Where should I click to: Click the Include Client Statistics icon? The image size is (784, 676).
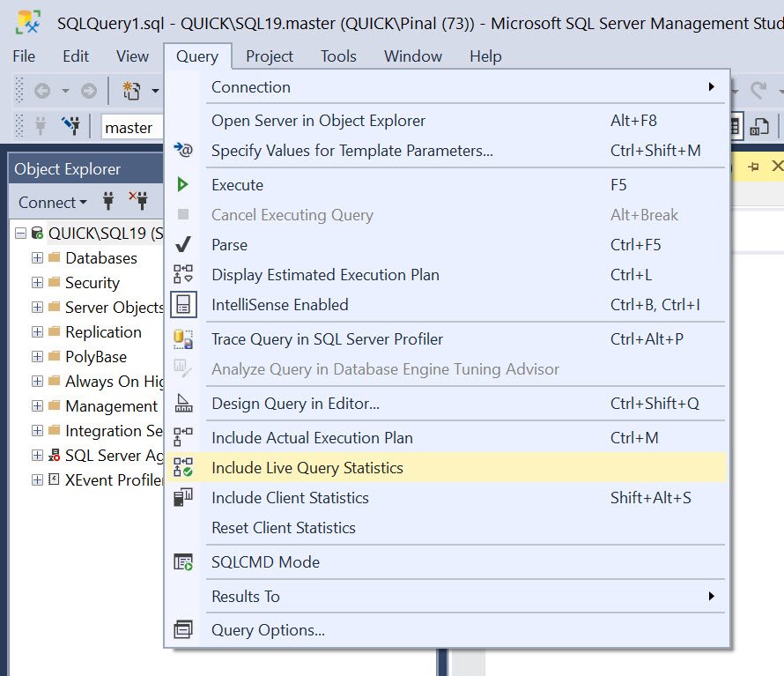coord(183,497)
